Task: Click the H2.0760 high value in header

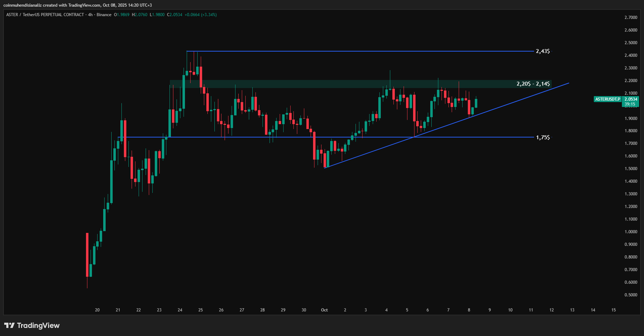Action: [x=140, y=15]
